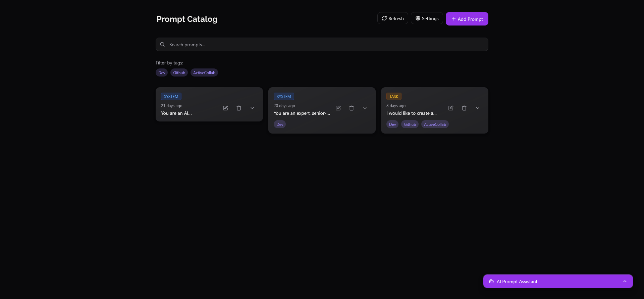Click the search magnifier icon
Viewport: 644px width, 299px height.
162,44
